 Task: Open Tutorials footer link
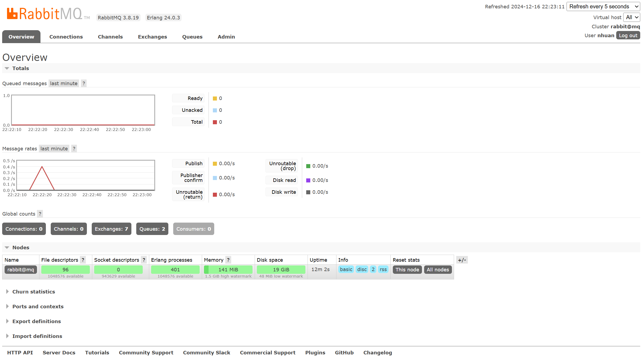pyautogui.click(x=97, y=353)
